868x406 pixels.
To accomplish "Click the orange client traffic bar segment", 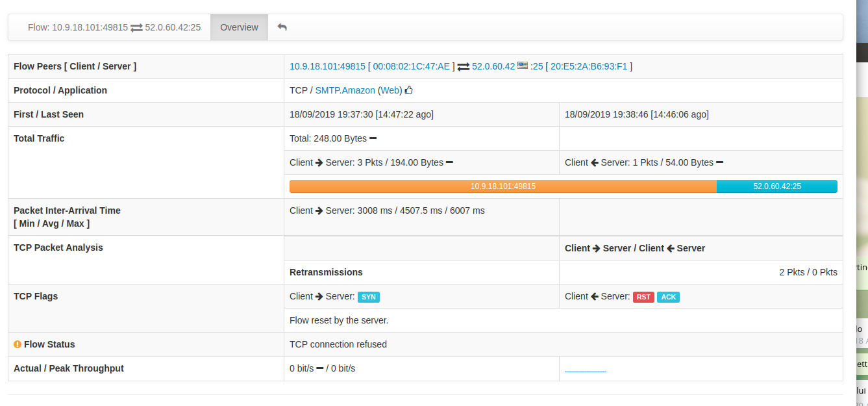I will point(503,186).
